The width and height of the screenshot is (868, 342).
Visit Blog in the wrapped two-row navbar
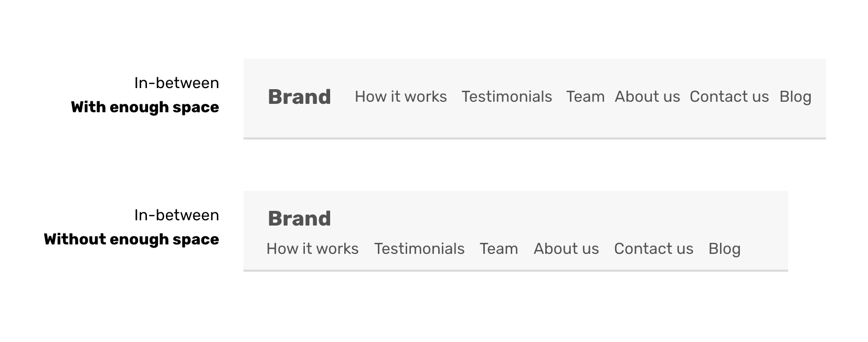click(x=724, y=249)
